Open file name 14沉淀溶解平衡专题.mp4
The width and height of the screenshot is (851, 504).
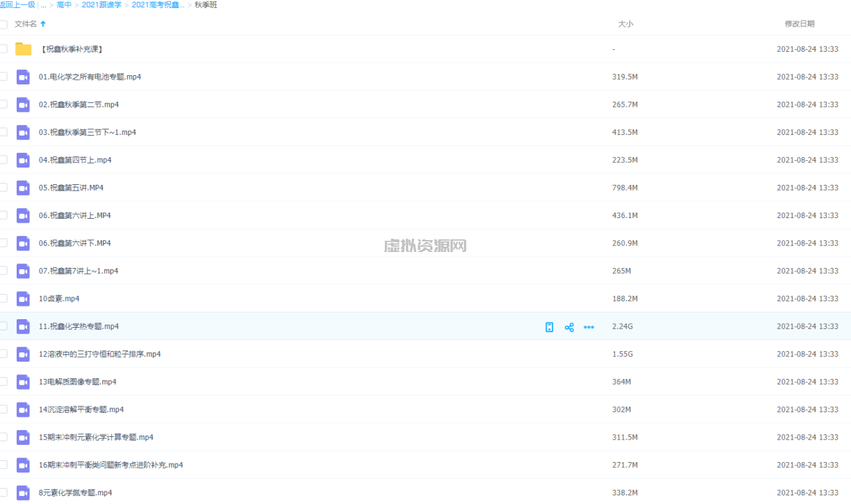coord(81,409)
